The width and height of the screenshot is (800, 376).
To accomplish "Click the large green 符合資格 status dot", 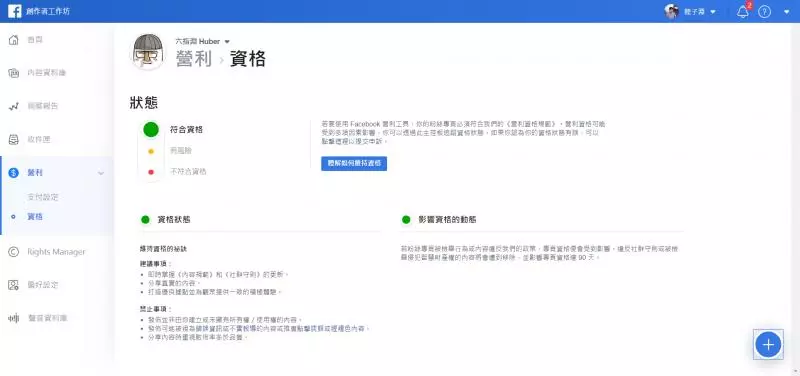I will [x=151, y=130].
